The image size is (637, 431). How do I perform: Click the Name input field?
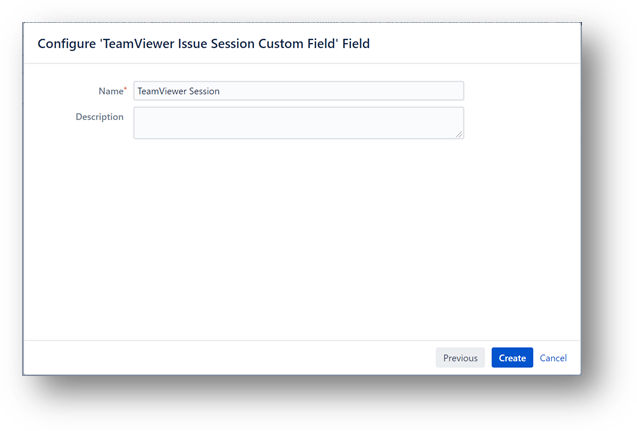[298, 91]
